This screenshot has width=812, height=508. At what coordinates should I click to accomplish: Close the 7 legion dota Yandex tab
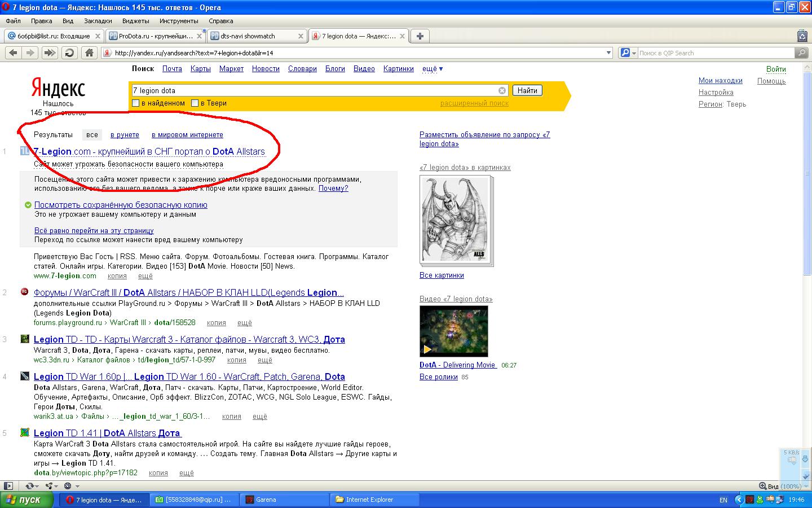point(402,36)
